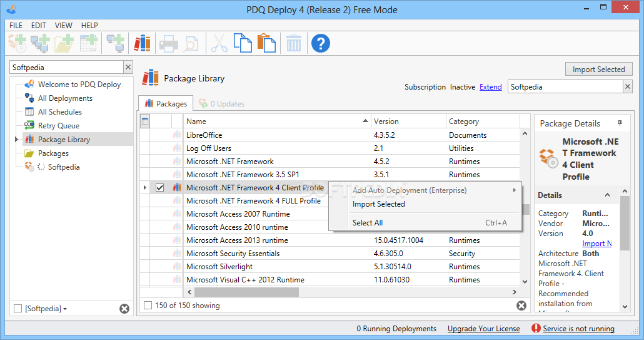This screenshot has width=644, height=340.
Task: Expand the Add Auto Deployment submenu arrow
Action: [x=514, y=190]
